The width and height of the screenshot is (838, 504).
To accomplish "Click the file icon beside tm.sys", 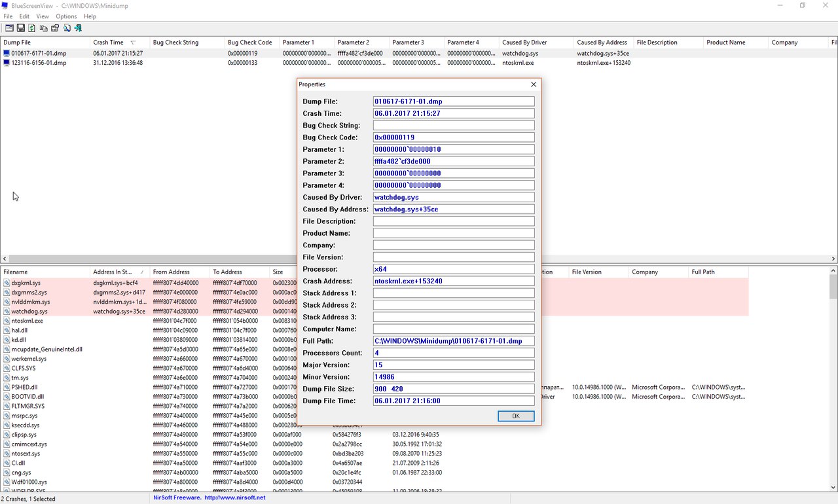I will click(7, 378).
